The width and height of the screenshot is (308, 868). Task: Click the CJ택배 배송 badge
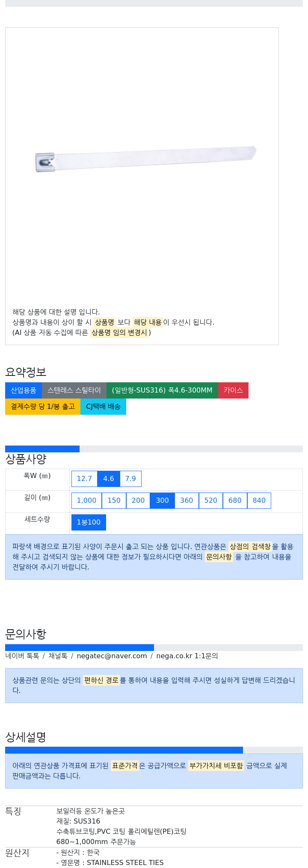point(103,406)
